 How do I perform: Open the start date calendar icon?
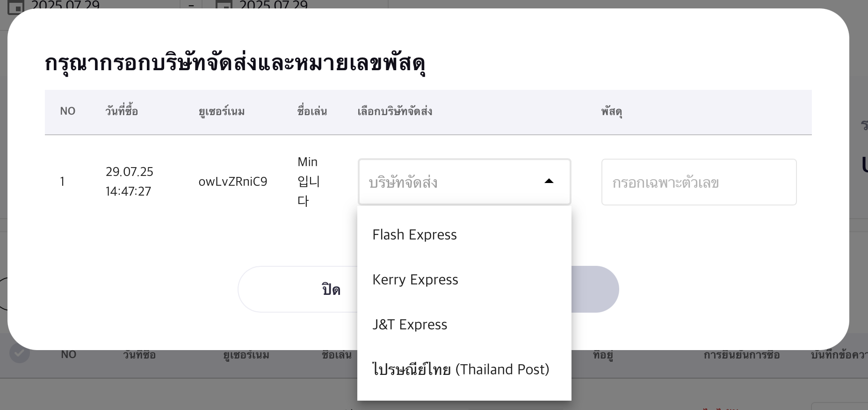(x=16, y=6)
